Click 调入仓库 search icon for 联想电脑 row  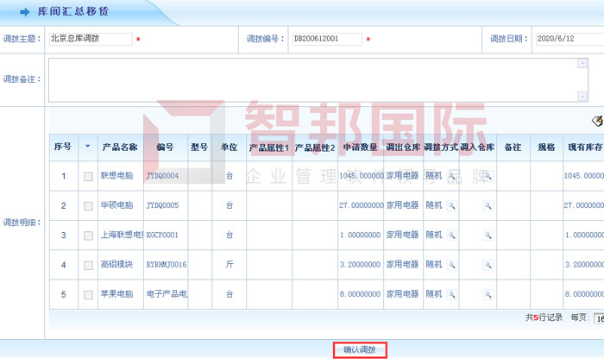(487, 176)
